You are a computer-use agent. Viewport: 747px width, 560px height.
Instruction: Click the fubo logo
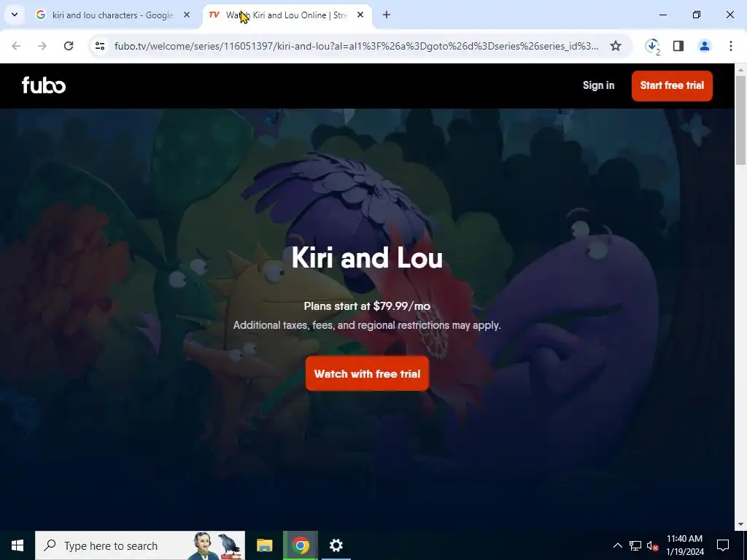(x=44, y=85)
